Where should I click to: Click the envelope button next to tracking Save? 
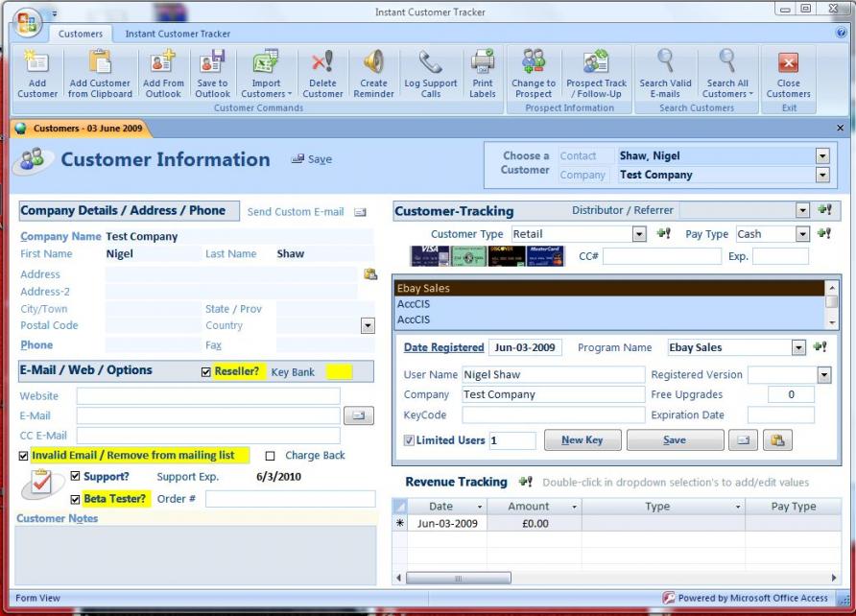pos(743,439)
